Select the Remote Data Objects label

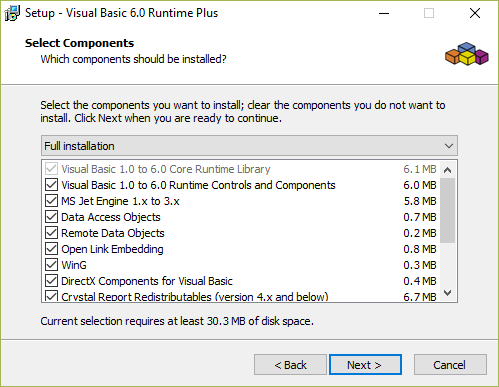click(x=113, y=233)
